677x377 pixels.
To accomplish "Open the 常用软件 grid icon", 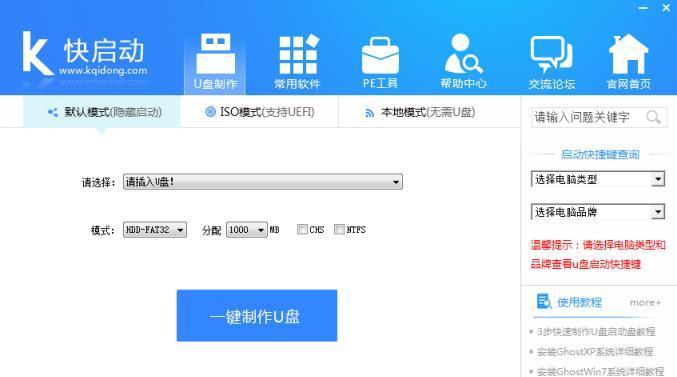I will tap(299, 54).
